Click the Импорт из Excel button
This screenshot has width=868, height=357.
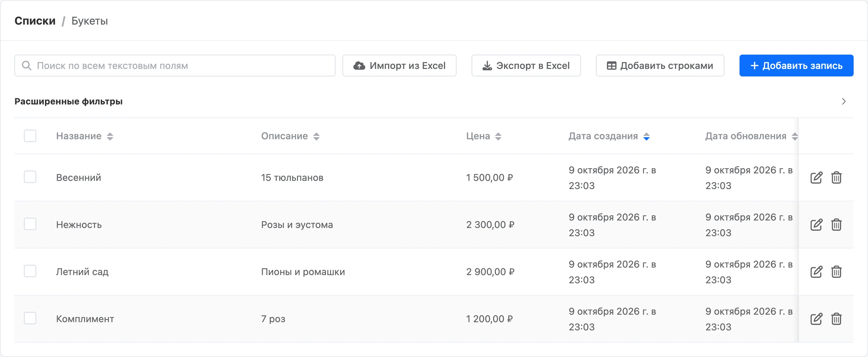(399, 66)
